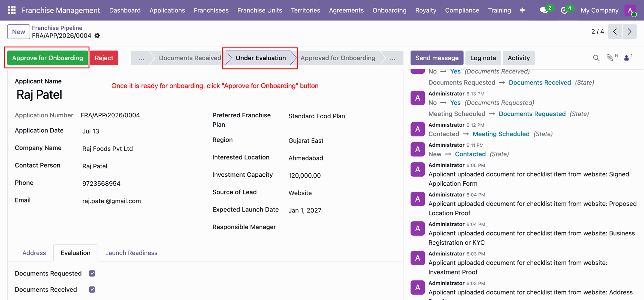The image size is (644, 300).
Task: Open Training menu
Action: (499, 10)
